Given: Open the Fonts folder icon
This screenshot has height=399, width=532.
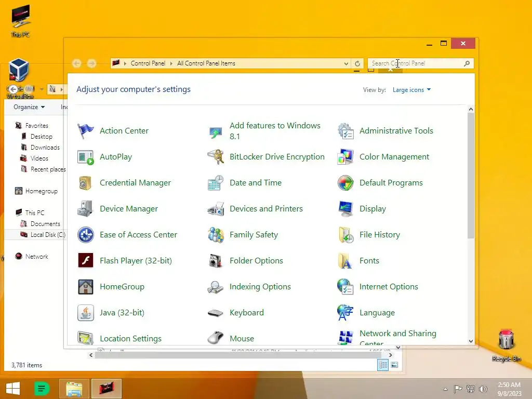Looking at the screenshot, I should (345, 261).
